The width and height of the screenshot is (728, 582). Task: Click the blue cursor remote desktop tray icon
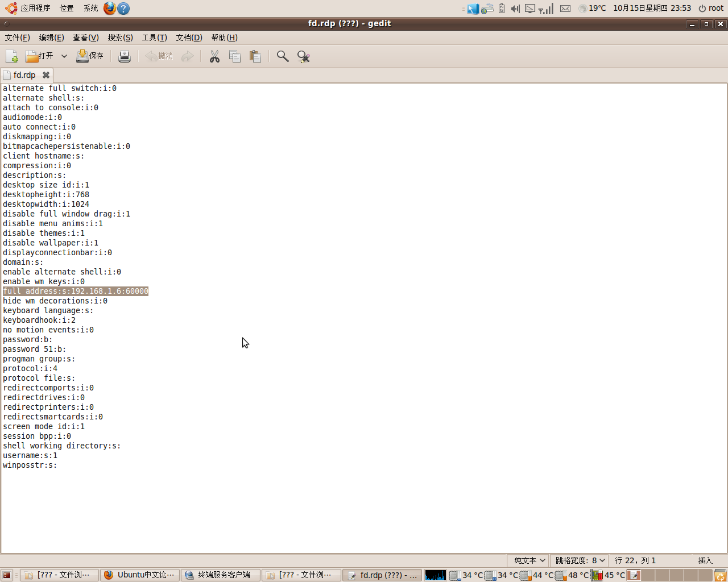(x=473, y=8)
